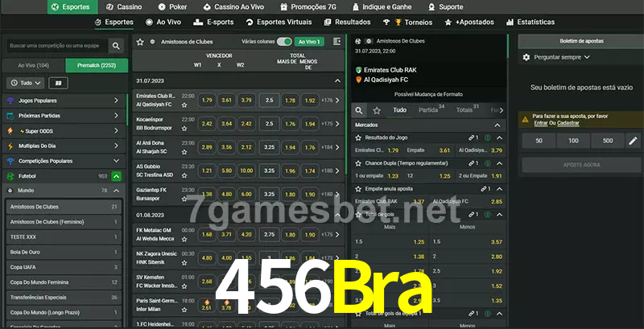Click the search magnifier next to competition search
The image size is (644, 329).
click(116, 46)
